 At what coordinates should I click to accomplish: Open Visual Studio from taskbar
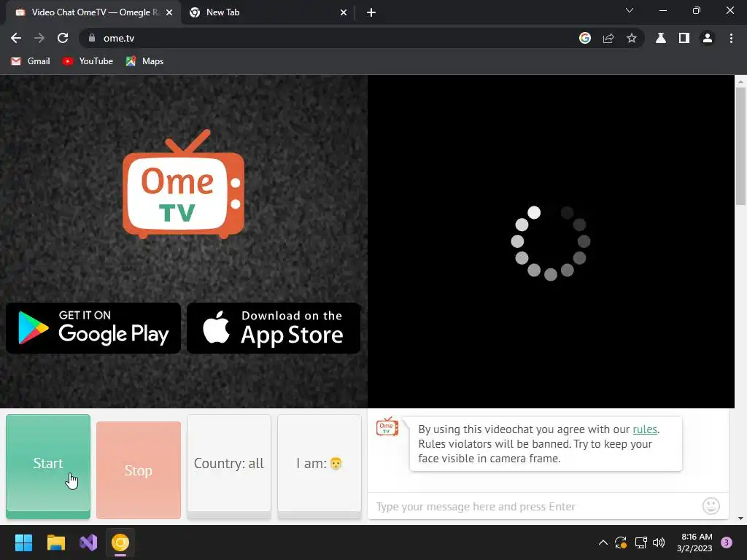(x=88, y=542)
